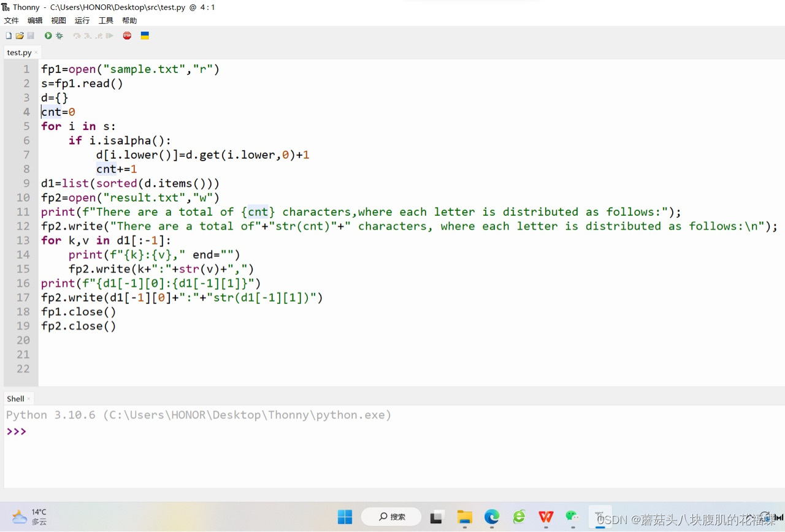Click the print statement on line 11
The width and height of the screenshot is (785, 532).
pyautogui.click(x=361, y=212)
